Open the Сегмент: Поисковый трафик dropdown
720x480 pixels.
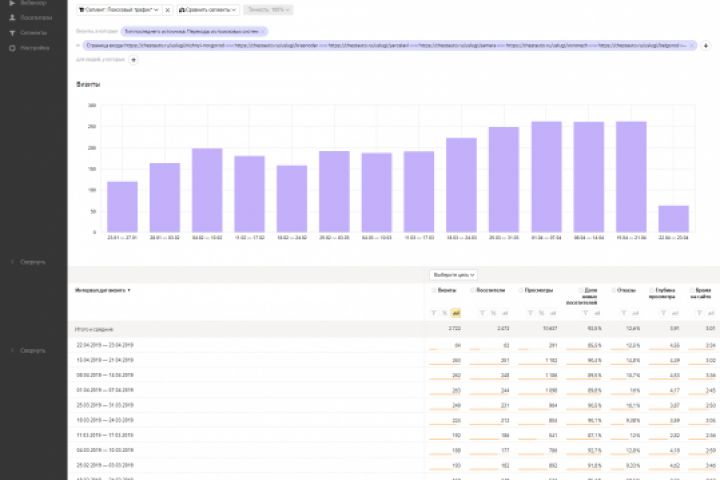(x=118, y=10)
